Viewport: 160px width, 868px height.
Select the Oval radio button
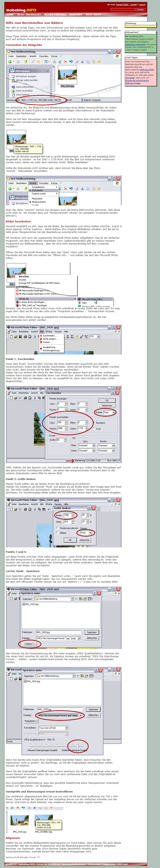click(x=94, y=429)
